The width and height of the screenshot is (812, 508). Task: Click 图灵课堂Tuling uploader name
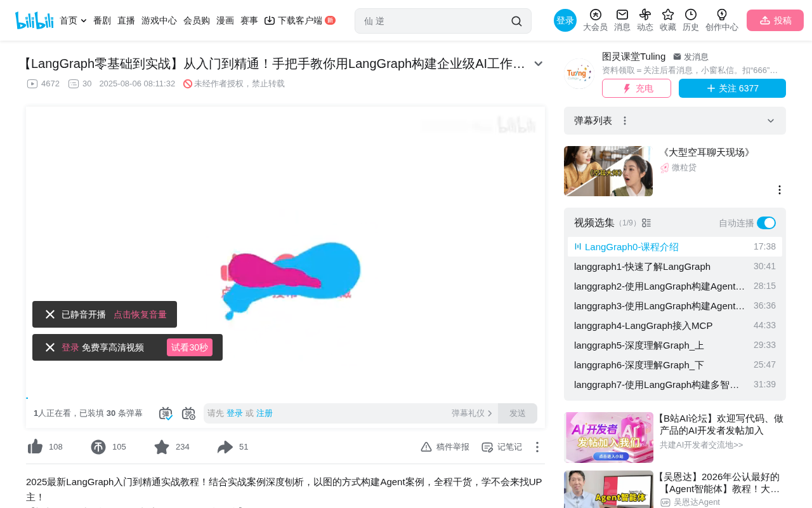634,57
